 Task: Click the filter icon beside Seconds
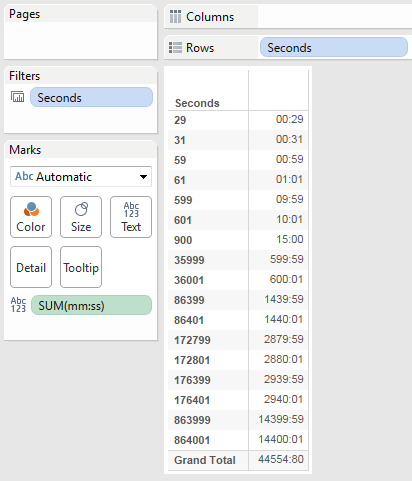pyautogui.click(x=18, y=97)
